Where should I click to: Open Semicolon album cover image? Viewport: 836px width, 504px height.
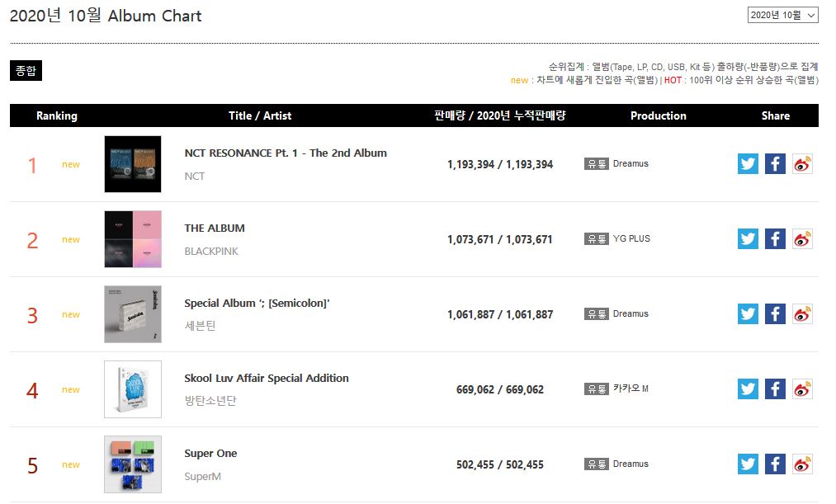tap(133, 314)
